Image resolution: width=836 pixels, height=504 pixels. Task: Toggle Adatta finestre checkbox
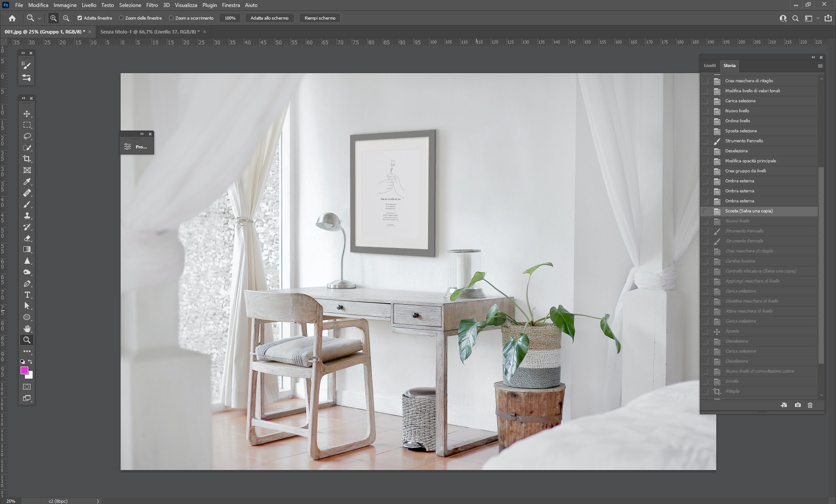[80, 18]
